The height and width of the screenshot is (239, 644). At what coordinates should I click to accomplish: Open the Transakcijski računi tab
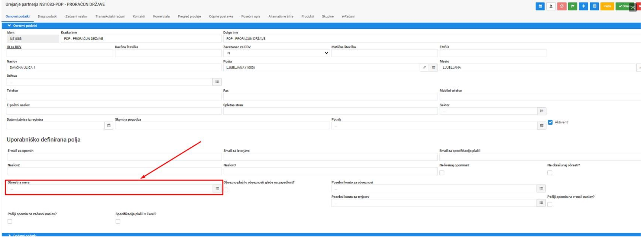pyautogui.click(x=110, y=16)
